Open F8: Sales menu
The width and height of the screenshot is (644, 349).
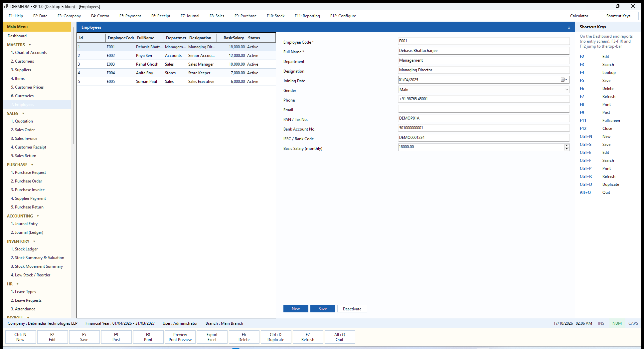click(x=217, y=16)
